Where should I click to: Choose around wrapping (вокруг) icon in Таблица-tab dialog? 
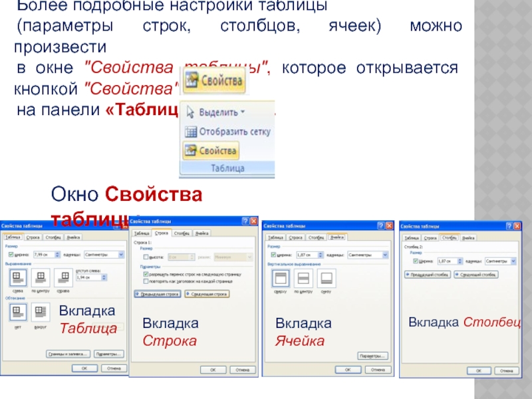(41, 312)
